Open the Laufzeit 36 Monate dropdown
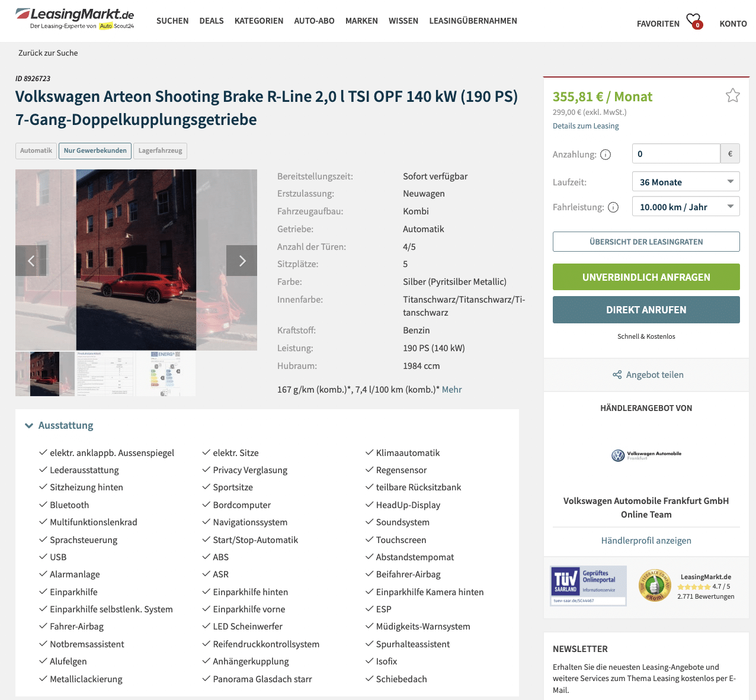Screen dimensions: 756x700 [685, 182]
